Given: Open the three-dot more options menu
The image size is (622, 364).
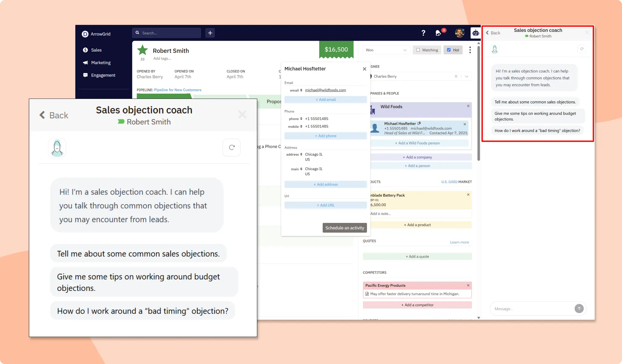Looking at the screenshot, I should point(470,50).
